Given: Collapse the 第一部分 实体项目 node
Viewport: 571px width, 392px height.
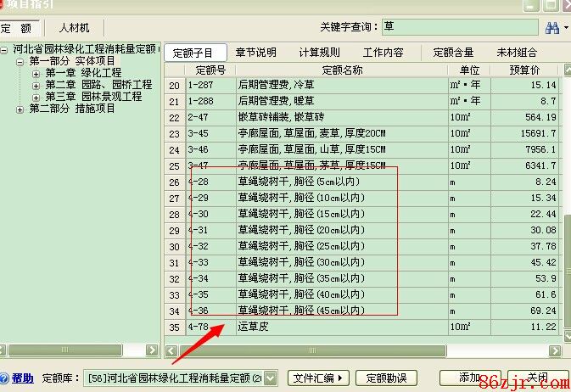Looking at the screenshot, I should tap(20, 61).
